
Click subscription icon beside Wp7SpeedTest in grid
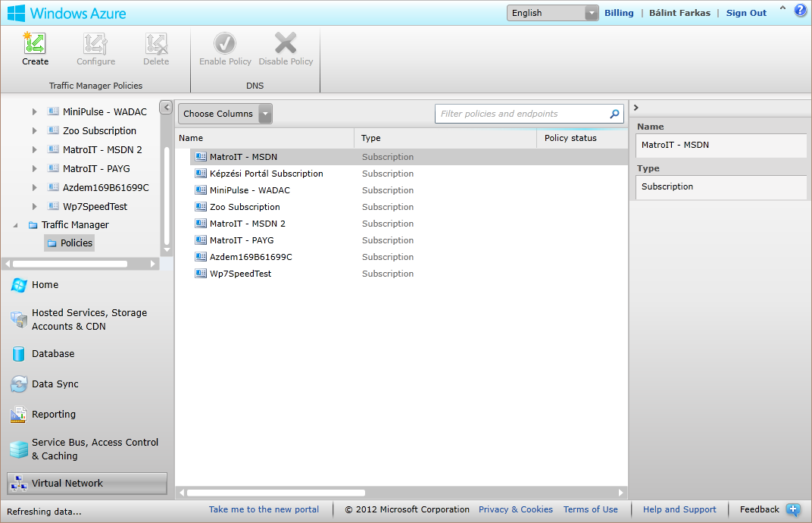coord(201,274)
